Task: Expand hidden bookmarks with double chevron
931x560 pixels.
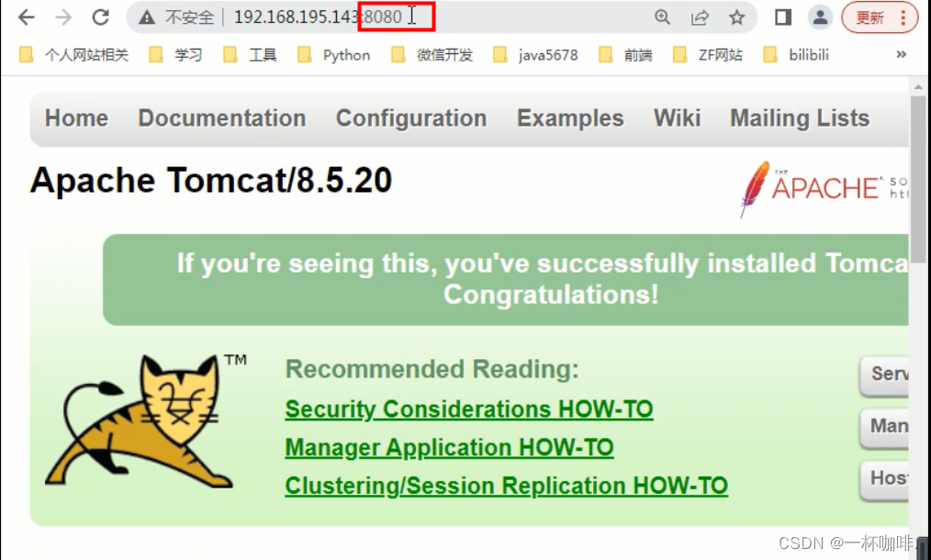Action: [x=902, y=55]
